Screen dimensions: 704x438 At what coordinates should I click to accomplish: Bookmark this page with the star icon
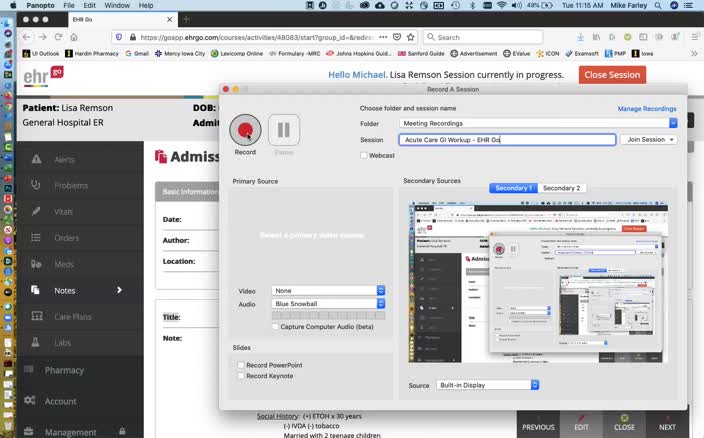tap(410, 37)
